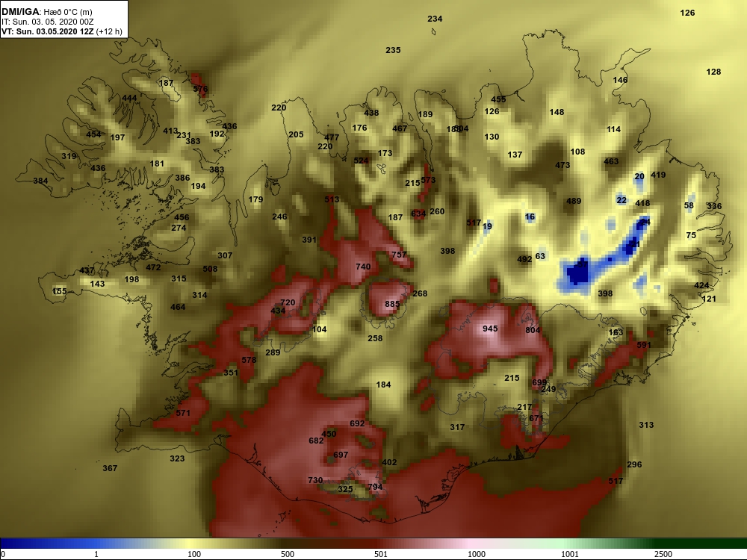Click the 313 offshore value
The height and width of the screenshot is (560, 747).
646,425
